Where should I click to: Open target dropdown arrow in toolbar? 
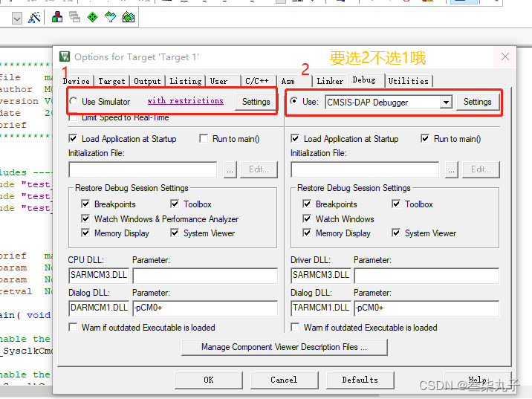(16, 18)
